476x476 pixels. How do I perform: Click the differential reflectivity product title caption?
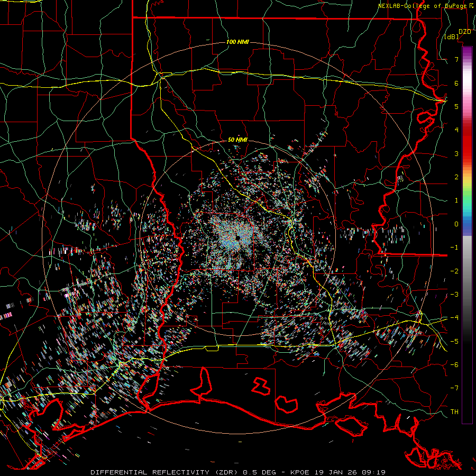coord(238,472)
